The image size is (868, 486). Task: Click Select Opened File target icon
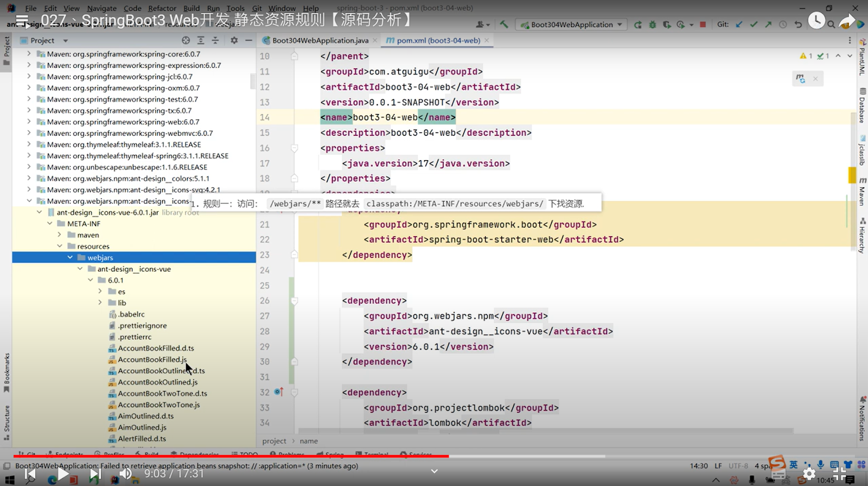[x=186, y=40]
